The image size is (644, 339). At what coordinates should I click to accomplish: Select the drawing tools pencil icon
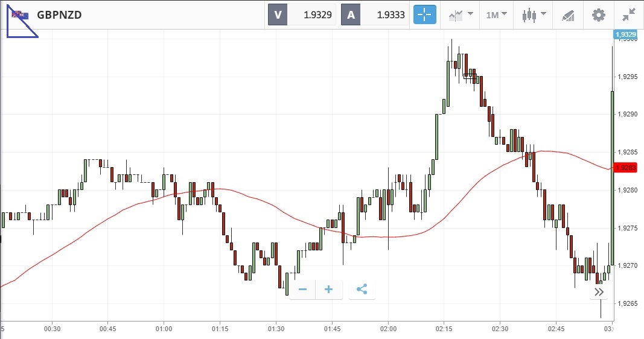coord(568,15)
